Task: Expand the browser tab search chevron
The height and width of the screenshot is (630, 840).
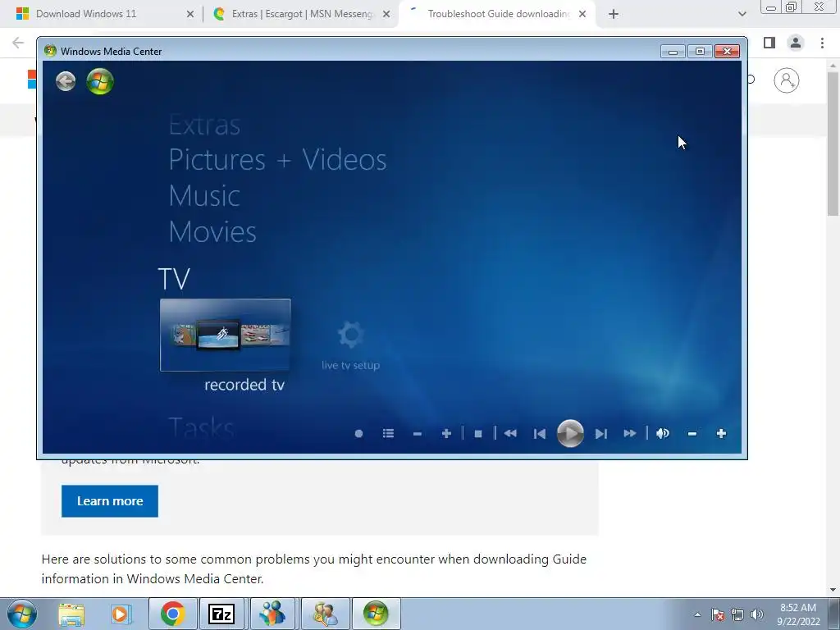Action: coord(742,14)
